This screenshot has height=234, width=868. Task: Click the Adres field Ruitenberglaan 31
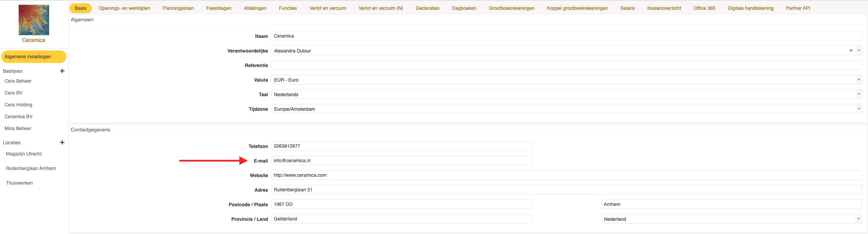tap(567, 190)
